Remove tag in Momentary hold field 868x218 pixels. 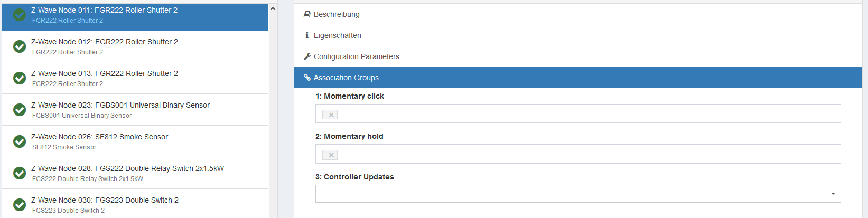(331, 155)
